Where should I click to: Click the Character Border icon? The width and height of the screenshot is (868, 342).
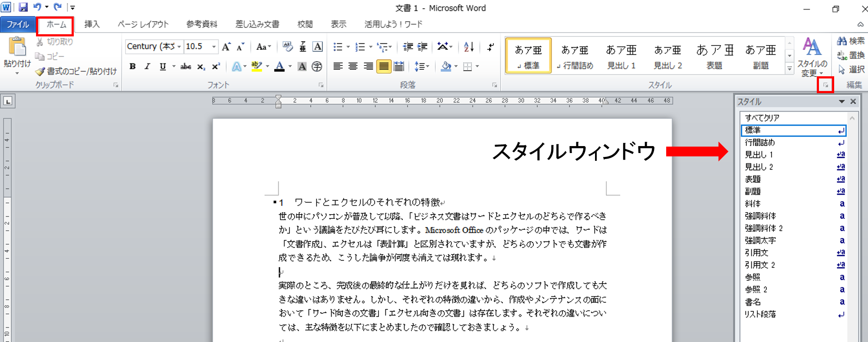coord(318,46)
